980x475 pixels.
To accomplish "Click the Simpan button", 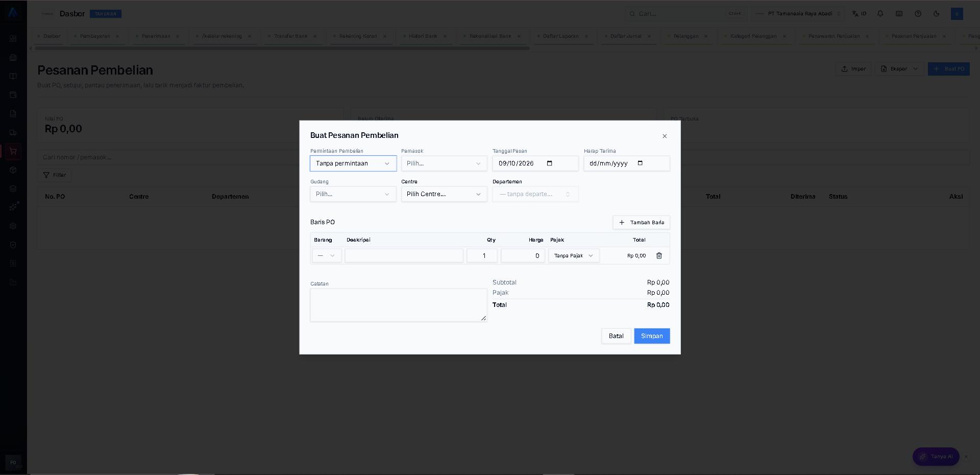I will tap(652, 336).
